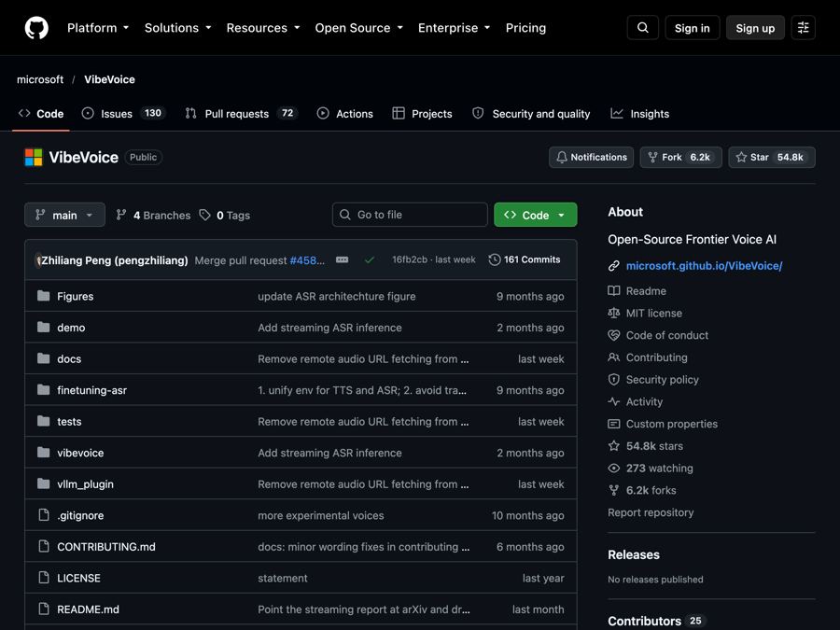This screenshot has height=630, width=840.
Task: Open the green Code dropdown button
Action: pos(535,215)
